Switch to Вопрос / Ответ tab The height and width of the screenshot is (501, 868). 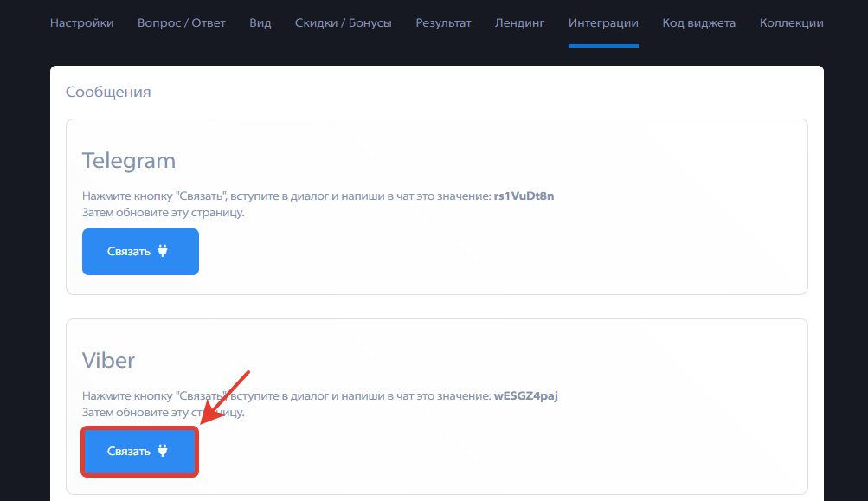[181, 23]
